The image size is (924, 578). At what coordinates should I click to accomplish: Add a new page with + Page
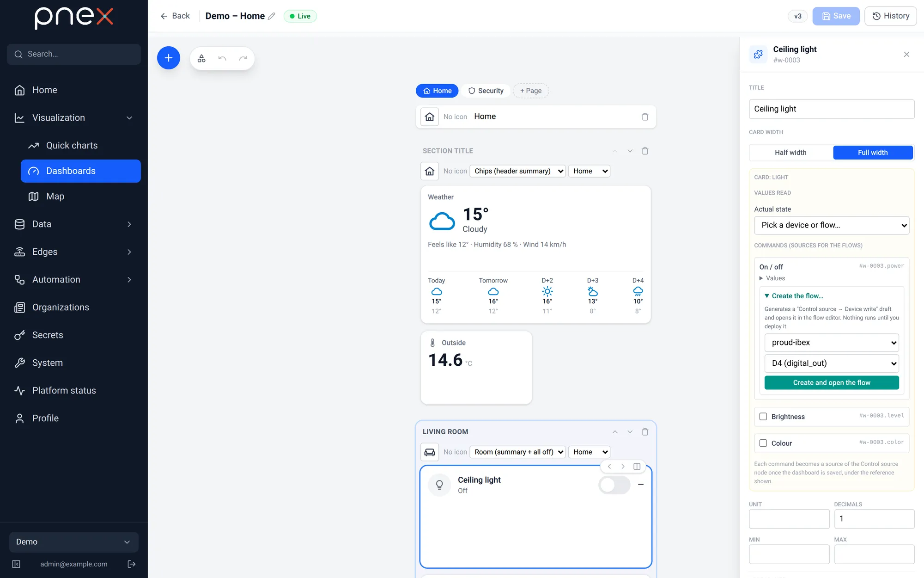pos(531,91)
